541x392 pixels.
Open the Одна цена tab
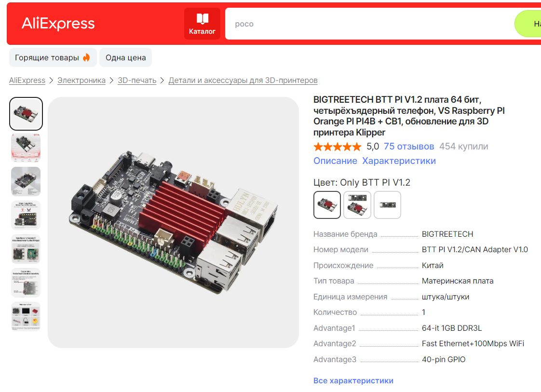coord(125,58)
